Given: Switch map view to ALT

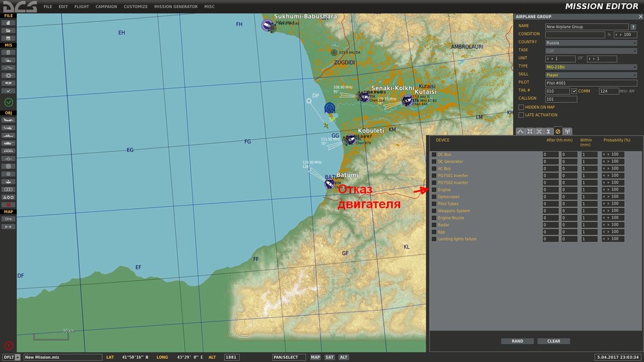Looking at the screenshot, I should [343, 357].
